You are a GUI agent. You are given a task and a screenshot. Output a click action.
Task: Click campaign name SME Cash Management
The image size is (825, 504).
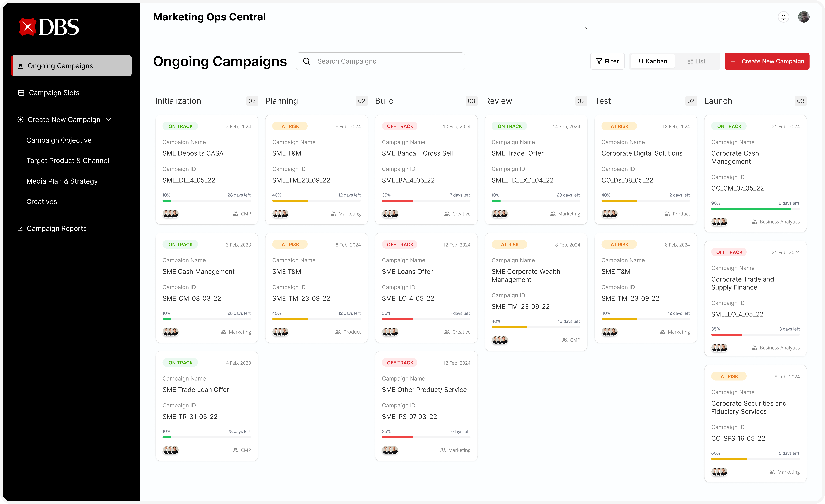tap(199, 271)
